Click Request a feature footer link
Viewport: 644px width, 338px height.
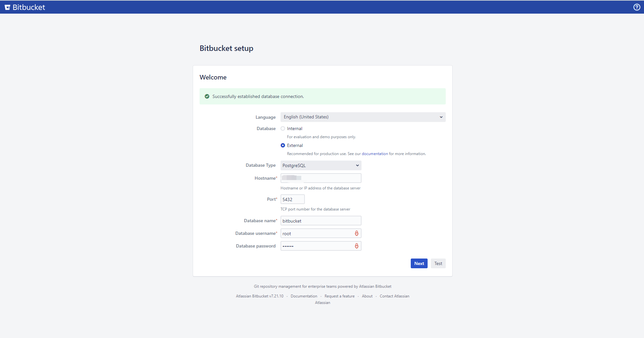coord(339,296)
